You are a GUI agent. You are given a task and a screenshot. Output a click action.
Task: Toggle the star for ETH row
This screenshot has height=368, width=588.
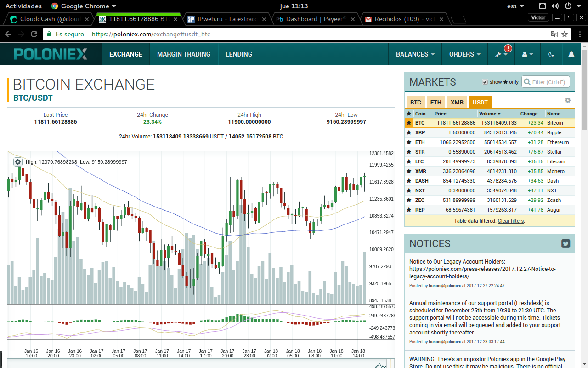[x=409, y=142]
